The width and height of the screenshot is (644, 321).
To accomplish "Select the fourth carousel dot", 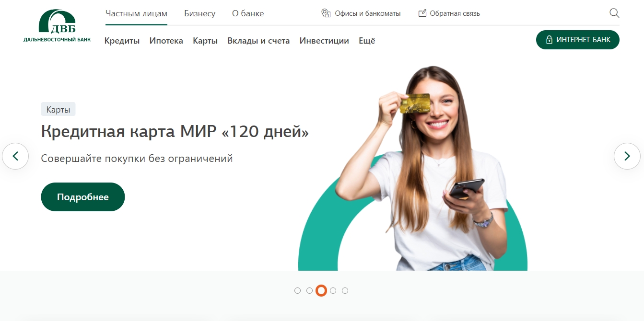I will [x=333, y=290].
